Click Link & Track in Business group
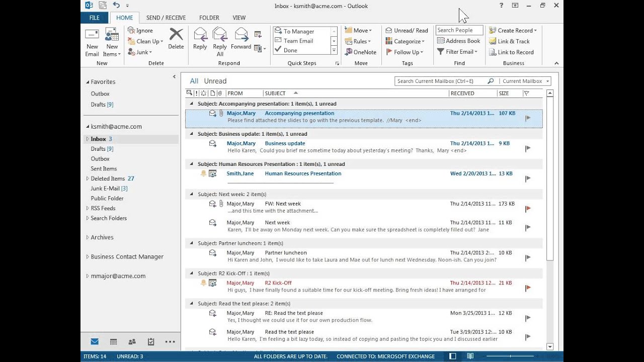The height and width of the screenshot is (362, 644). tap(509, 41)
